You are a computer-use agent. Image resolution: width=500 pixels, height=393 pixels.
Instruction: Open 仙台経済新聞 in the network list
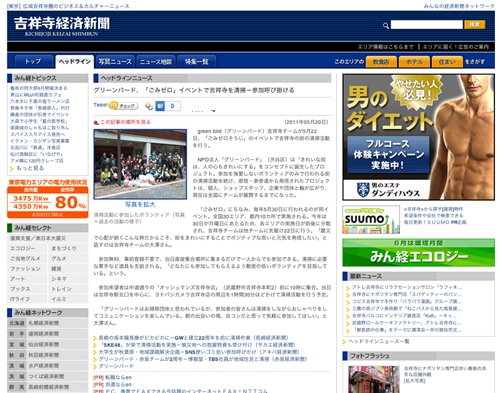click(43, 345)
